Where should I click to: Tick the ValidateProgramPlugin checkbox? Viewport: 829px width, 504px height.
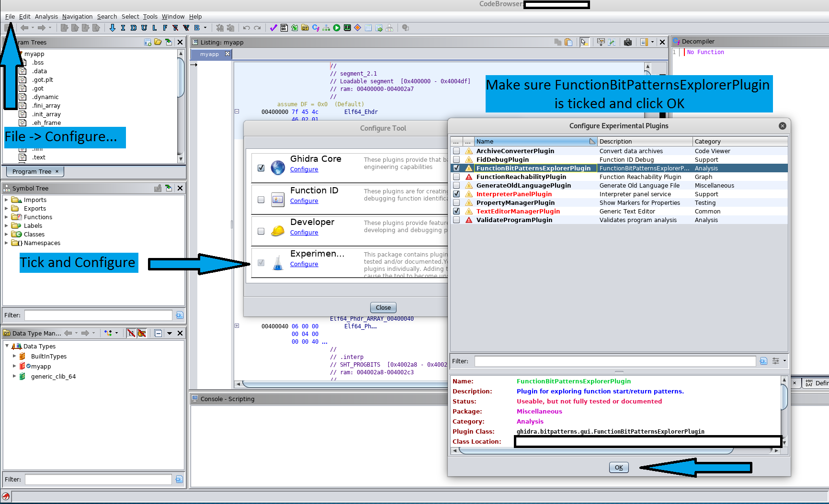pyautogui.click(x=456, y=220)
